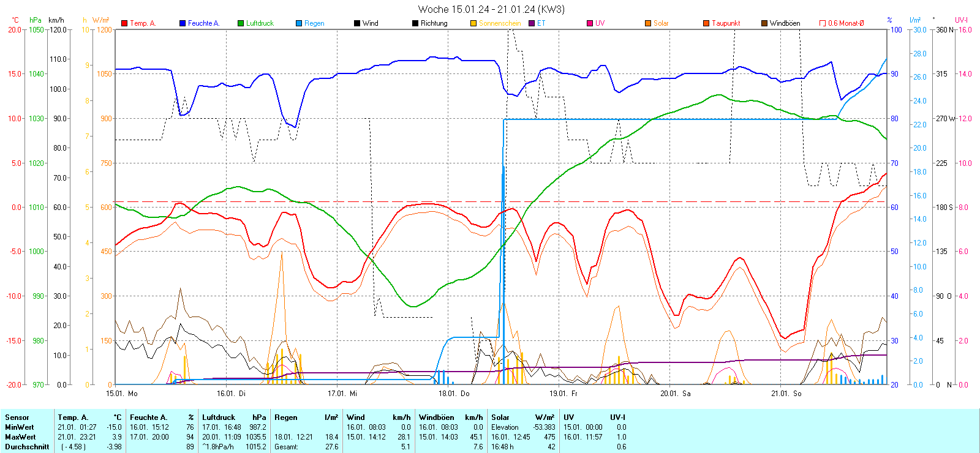Click the yellow Sonnenschein legend square

[473, 23]
